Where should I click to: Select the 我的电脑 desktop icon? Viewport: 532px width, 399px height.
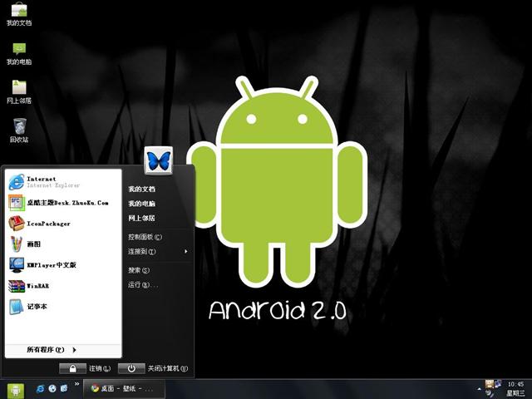point(19,53)
